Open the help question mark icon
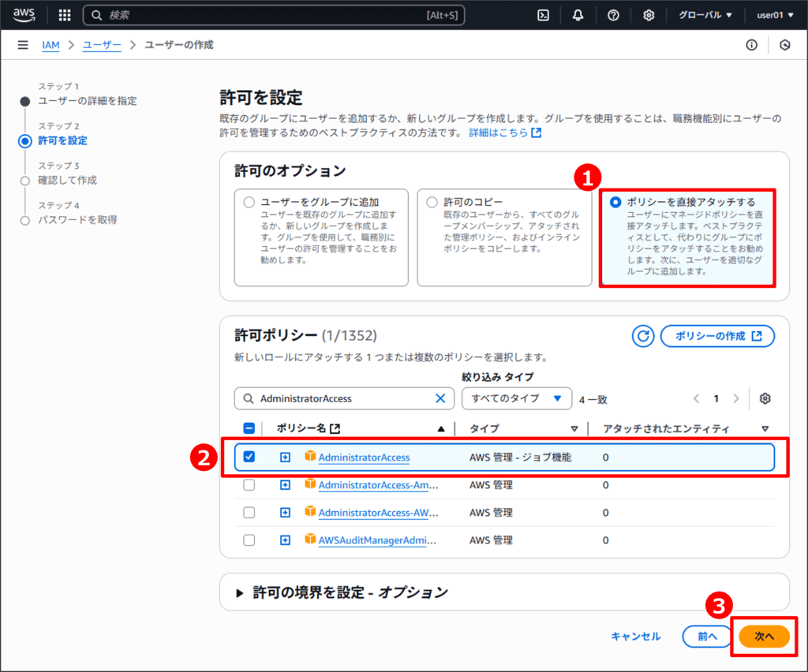This screenshot has width=808, height=672. 612,15
